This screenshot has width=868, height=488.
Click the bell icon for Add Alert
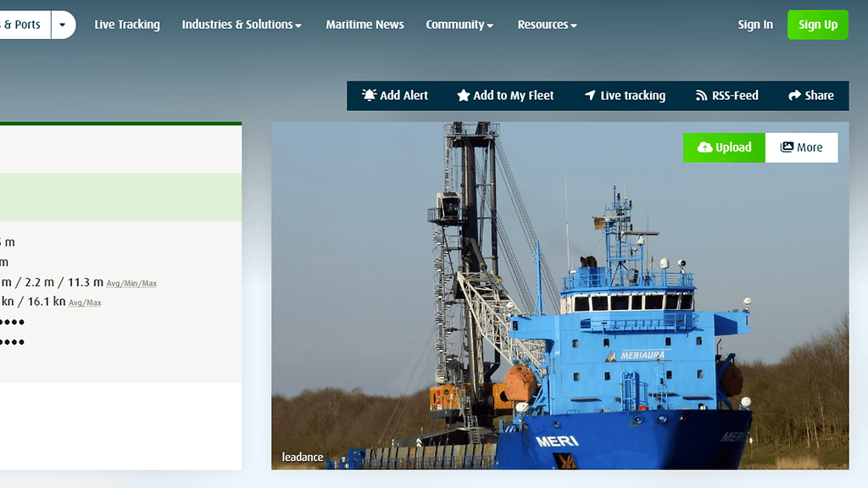[x=369, y=96]
